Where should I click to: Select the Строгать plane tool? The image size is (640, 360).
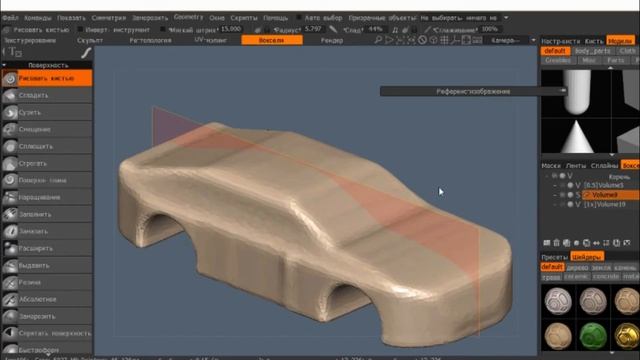(x=47, y=163)
